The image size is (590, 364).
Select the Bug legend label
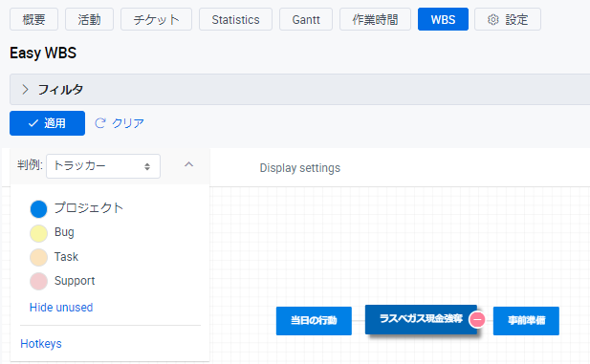64,232
